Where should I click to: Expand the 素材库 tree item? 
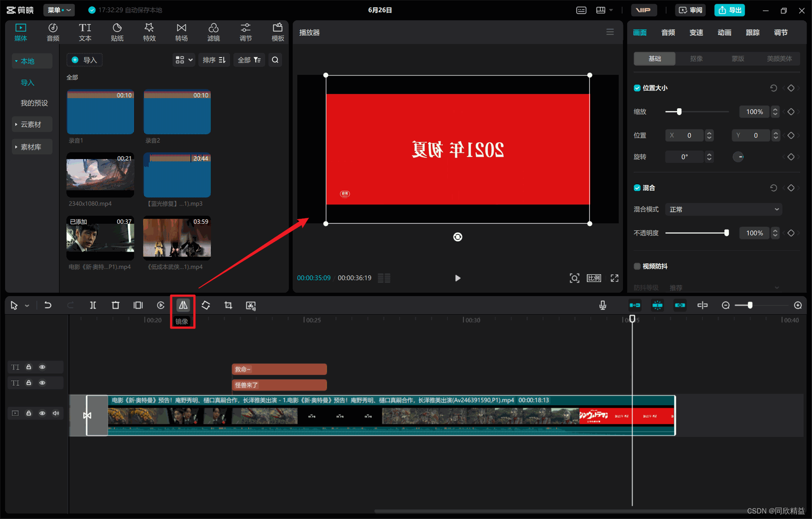pyautogui.click(x=32, y=147)
